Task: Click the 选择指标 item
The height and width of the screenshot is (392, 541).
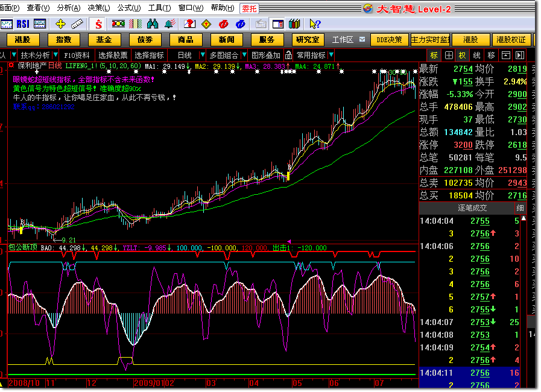Action: [x=149, y=55]
